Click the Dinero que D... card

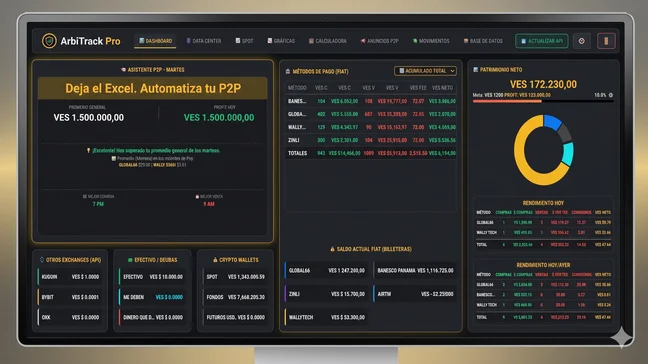point(152,317)
